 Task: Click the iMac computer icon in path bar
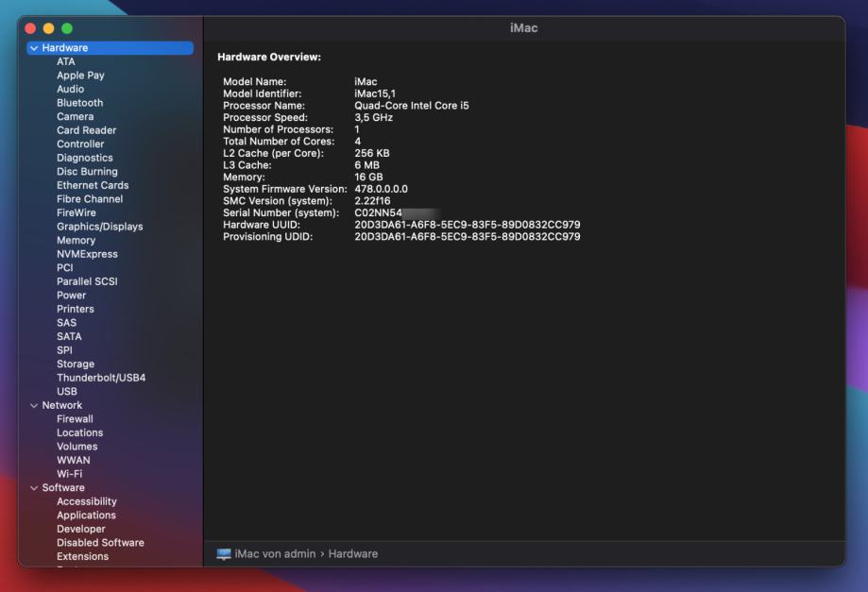(x=224, y=554)
